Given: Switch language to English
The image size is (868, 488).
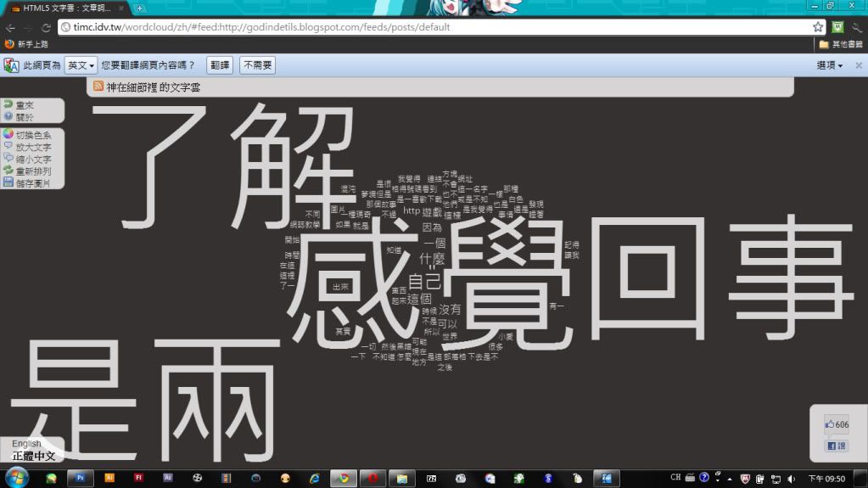Looking at the screenshot, I should pyautogui.click(x=26, y=444).
